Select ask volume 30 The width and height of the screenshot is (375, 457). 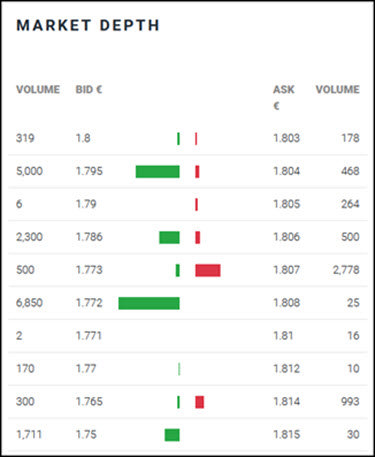(354, 434)
